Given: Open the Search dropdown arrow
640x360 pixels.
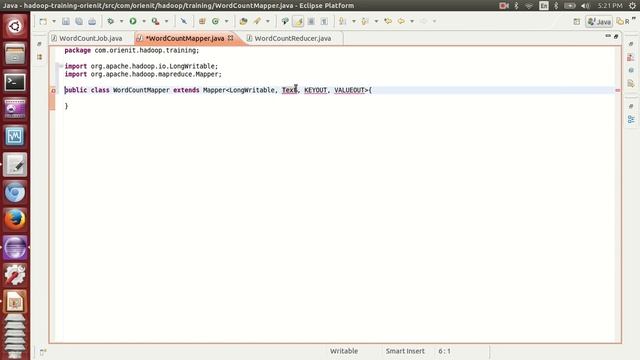Looking at the screenshot, I should 268,21.
